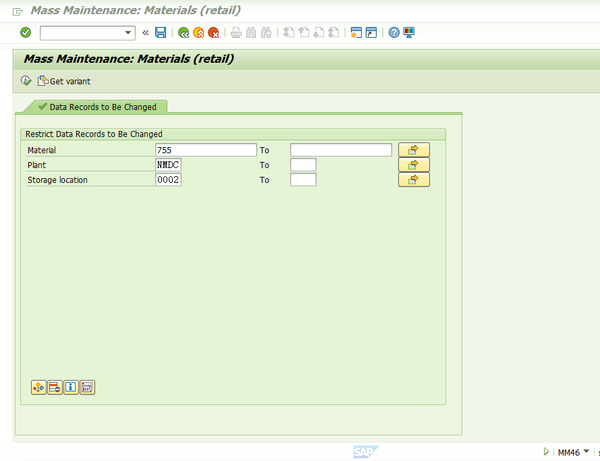Screen dimensions: 600x461
Task: Open Help with the question mark icon
Action: 394,33
